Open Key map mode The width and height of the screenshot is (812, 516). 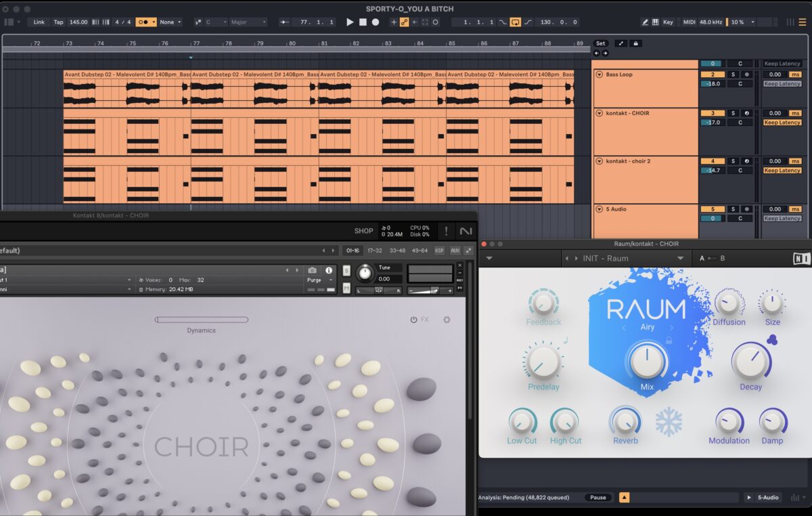(668, 22)
